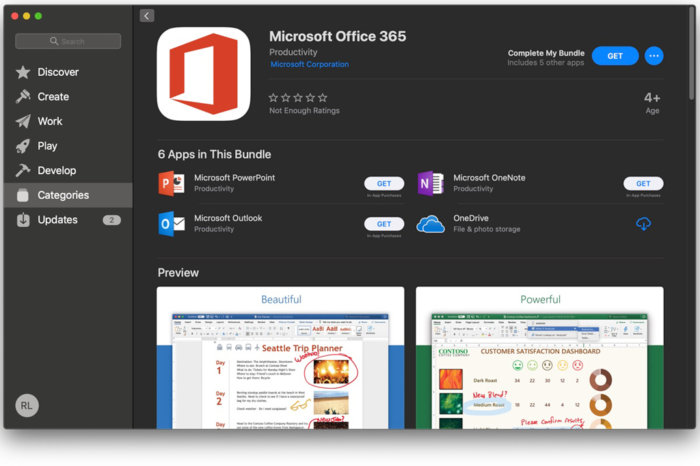Click the Microsoft PowerPoint app icon
Image resolution: width=700 pixels, height=466 pixels.
[171, 183]
